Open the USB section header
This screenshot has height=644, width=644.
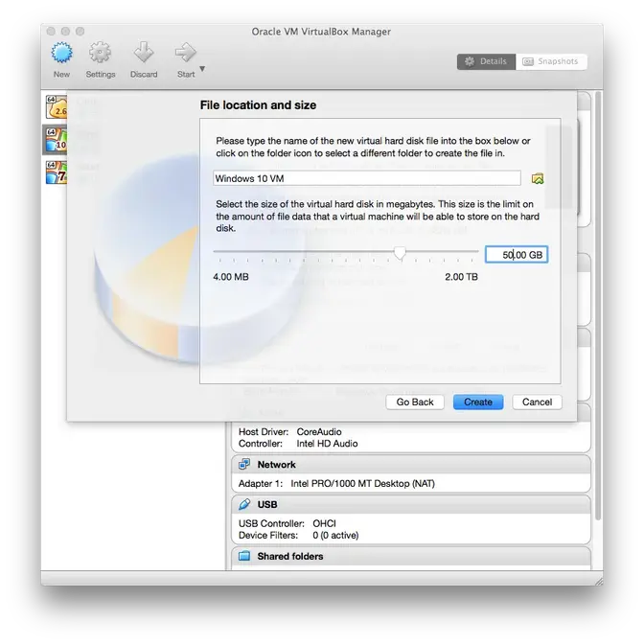(411, 504)
